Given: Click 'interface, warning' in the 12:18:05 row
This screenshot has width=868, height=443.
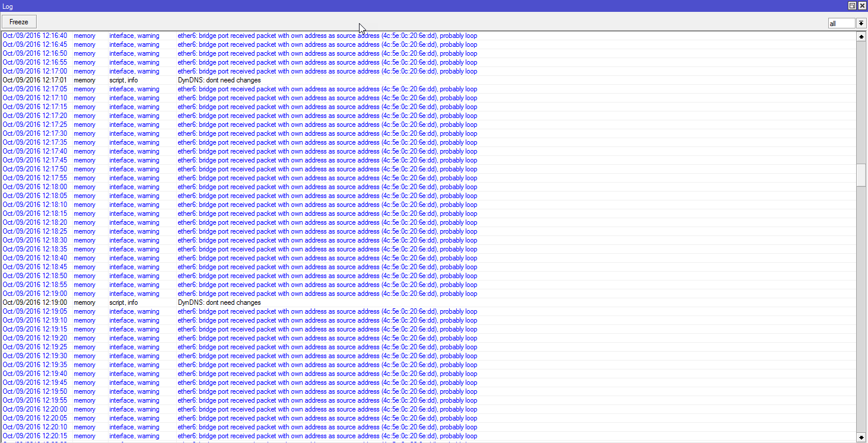Looking at the screenshot, I should pyautogui.click(x=134, y=196).
